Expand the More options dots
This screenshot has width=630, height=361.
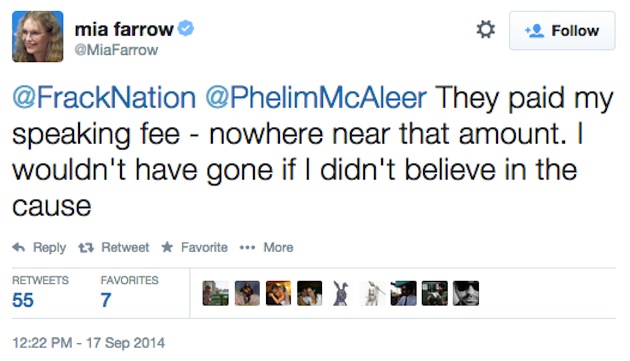(247, 248)
